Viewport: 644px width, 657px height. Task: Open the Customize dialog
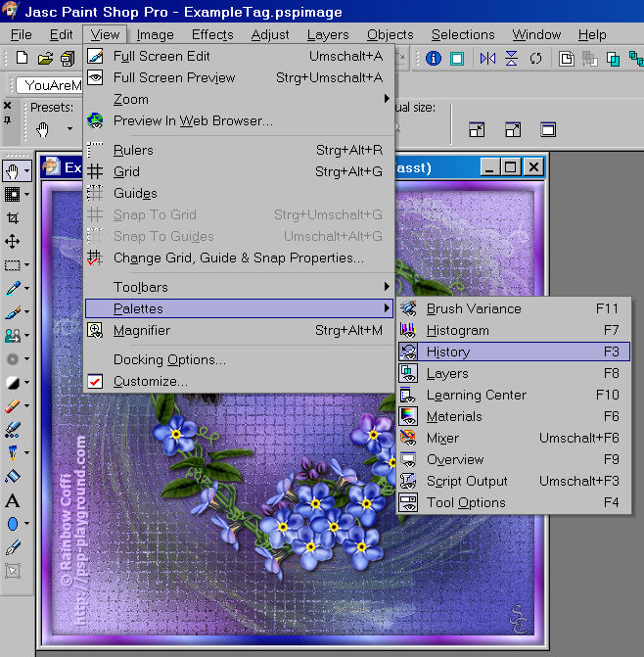click(x=239, y=381)
